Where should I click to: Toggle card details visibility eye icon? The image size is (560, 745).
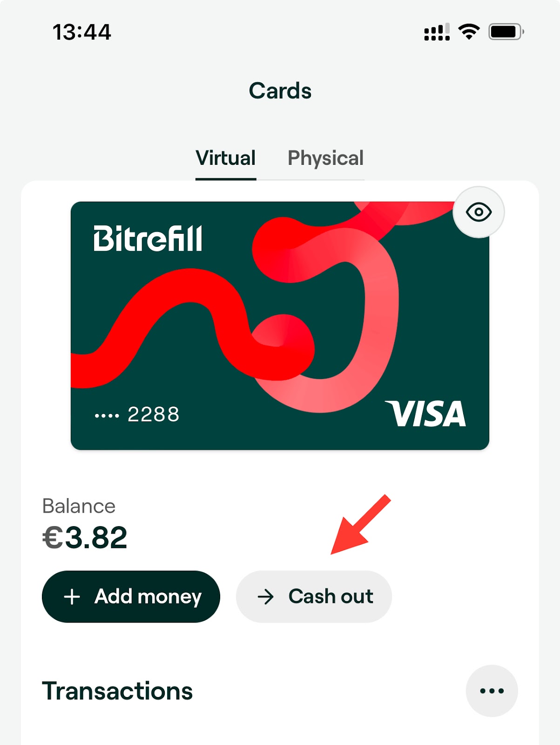point(479,212)
